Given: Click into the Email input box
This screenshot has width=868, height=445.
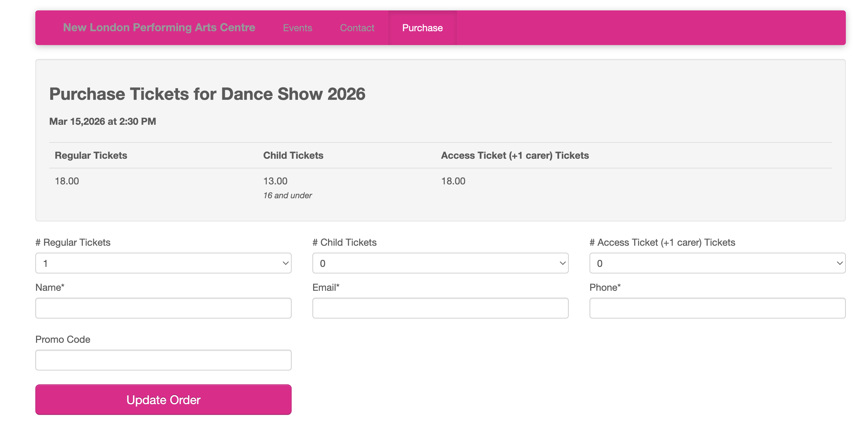Looking at the screenshot, I should pos(440,308).
